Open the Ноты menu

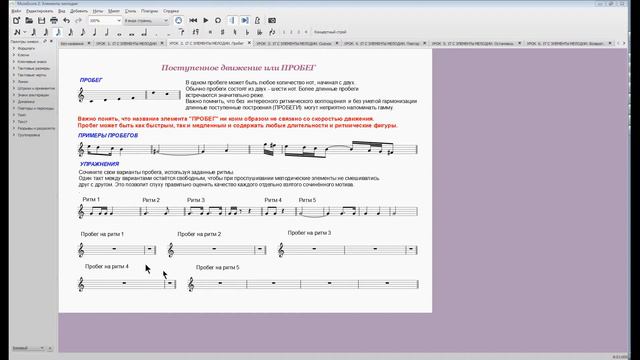98,11
